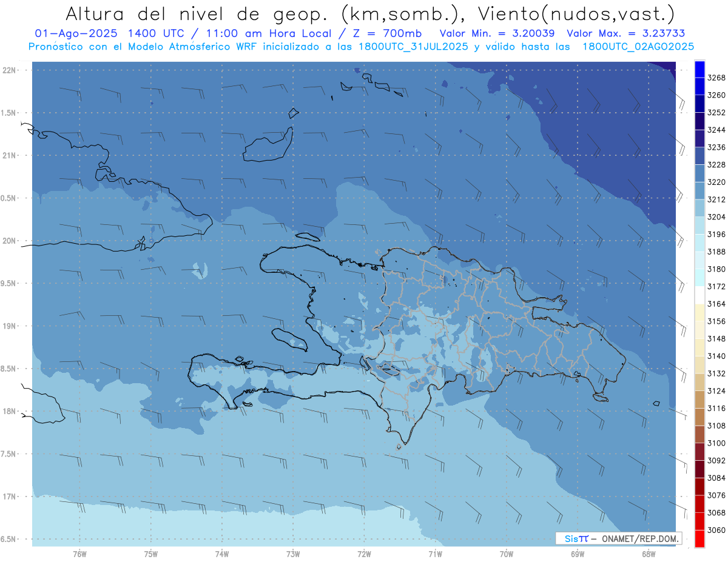Click the 72W longitude axis label

click(x=364, y=554)
